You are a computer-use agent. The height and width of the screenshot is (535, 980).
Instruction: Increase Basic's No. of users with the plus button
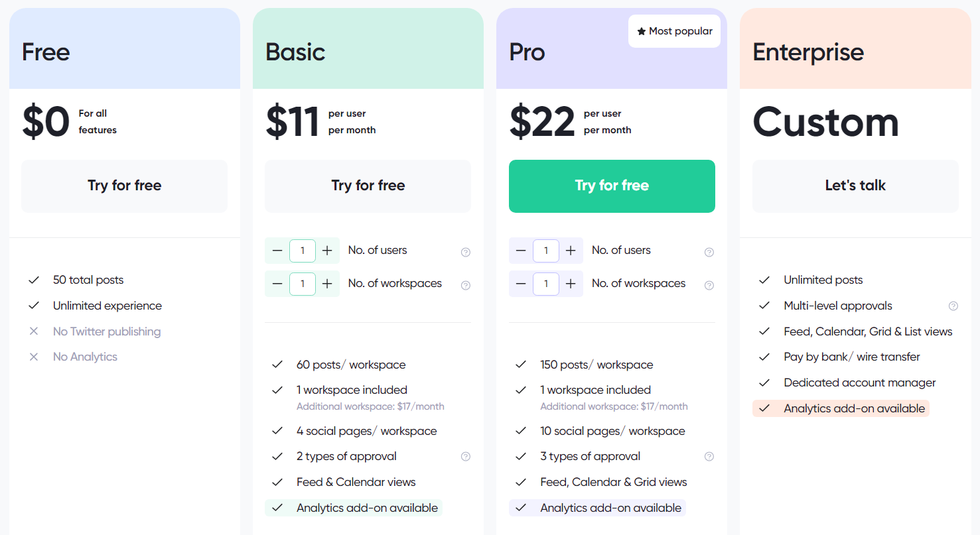pyautogui.click(x=327, y=251)
